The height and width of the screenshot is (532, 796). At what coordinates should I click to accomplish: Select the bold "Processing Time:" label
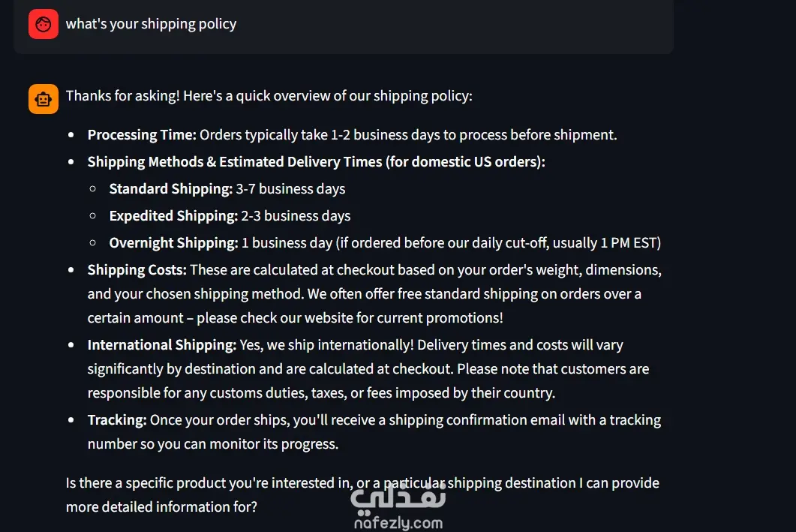pos(142,135)
